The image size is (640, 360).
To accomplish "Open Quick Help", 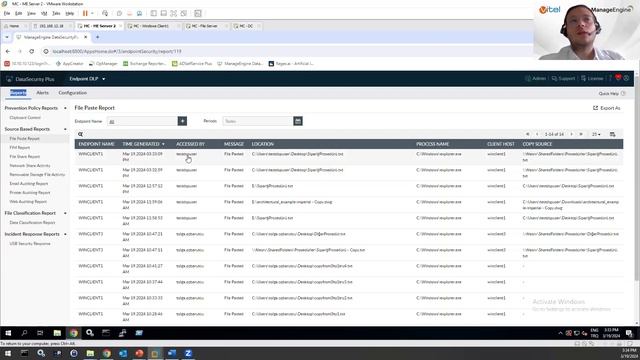I will pos(612,93).
